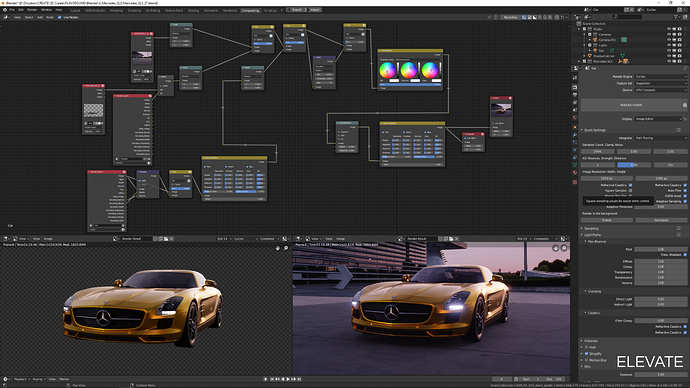Open the Material properties tab icon

click(x=575, y=172)
